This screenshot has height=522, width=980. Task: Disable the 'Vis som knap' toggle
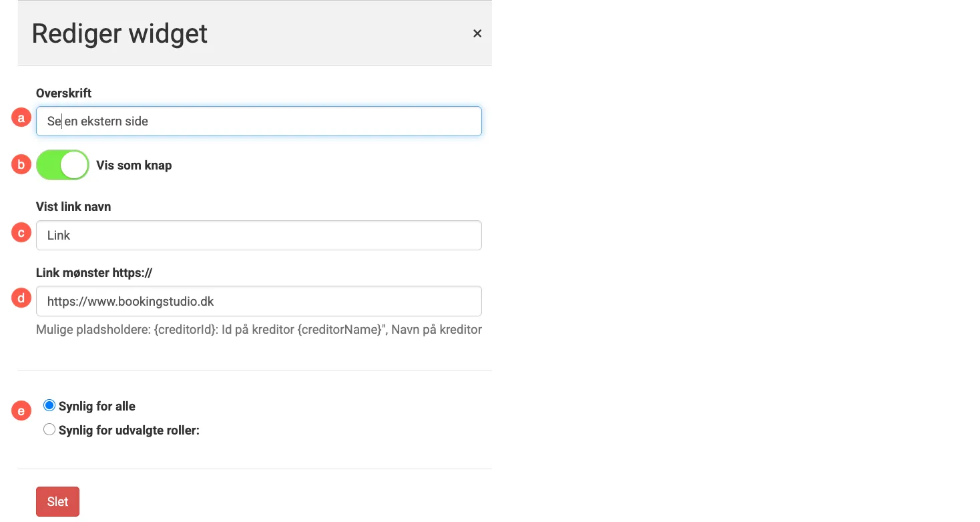pyautogui.click(x=62, y=165)
